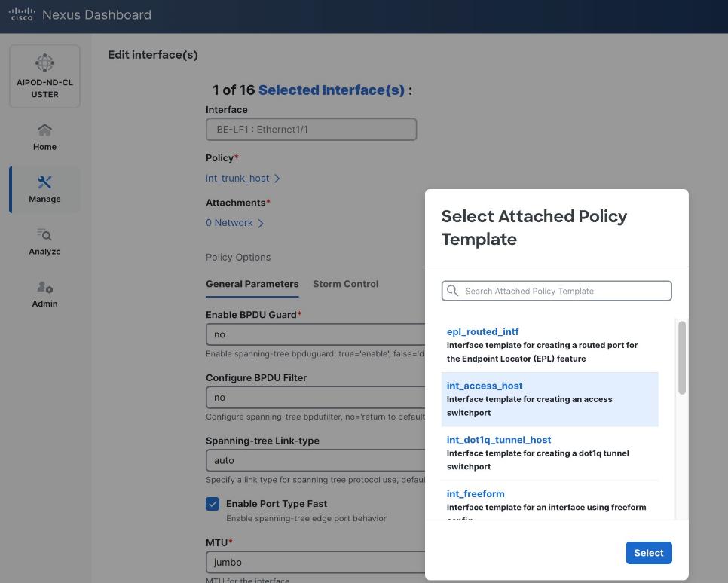Viewport: 728px width, 583px height.
Task: Choose the int_access_host template link
Action: tap(485, 385)
